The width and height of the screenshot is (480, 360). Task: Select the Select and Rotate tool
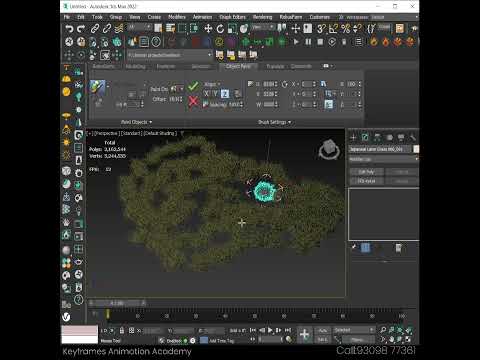pyautogui.click(x=220, y=29)
